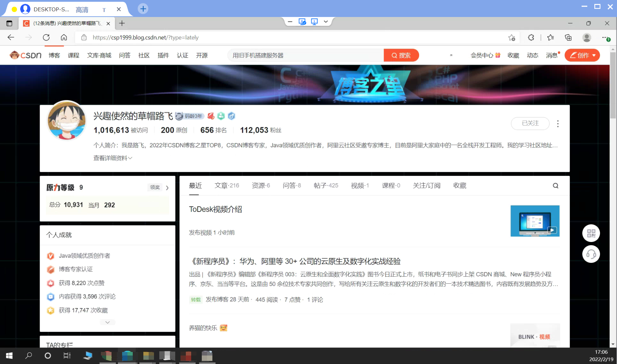Select the content 收藏 tab
617x364 pixels.
pos(460,186)
